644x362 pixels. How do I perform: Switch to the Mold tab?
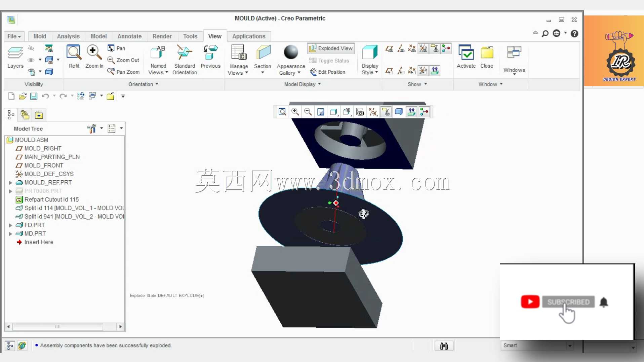[40, 36]
